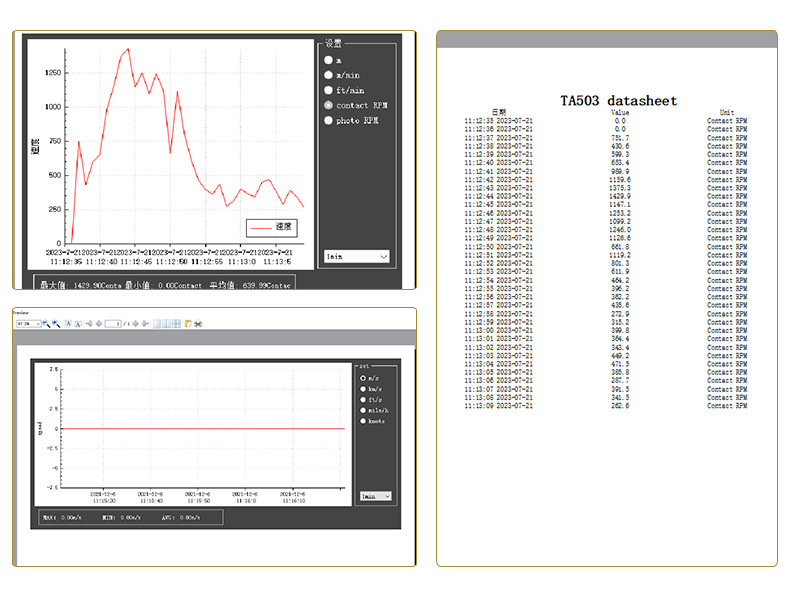
Task: Select four-page grid layout icon
Action: [176, 324]
